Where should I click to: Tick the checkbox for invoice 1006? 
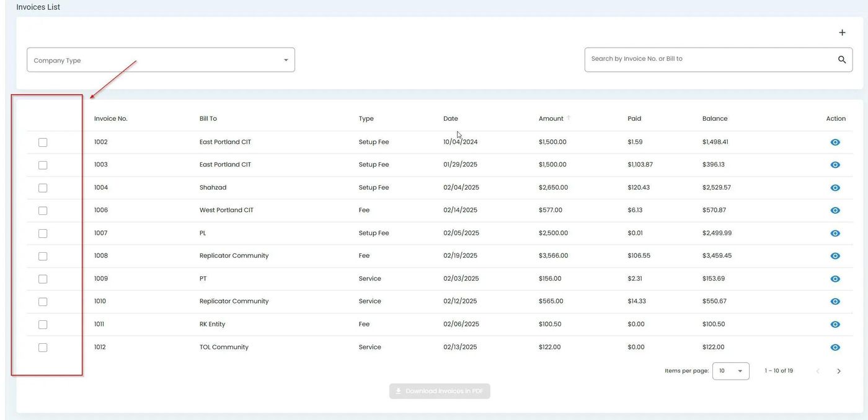[43, 211]
